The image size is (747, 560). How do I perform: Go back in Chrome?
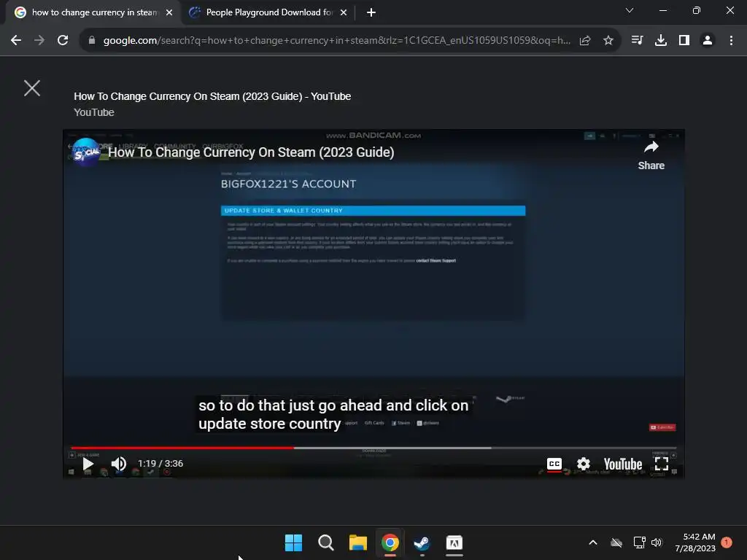[16, 41]
